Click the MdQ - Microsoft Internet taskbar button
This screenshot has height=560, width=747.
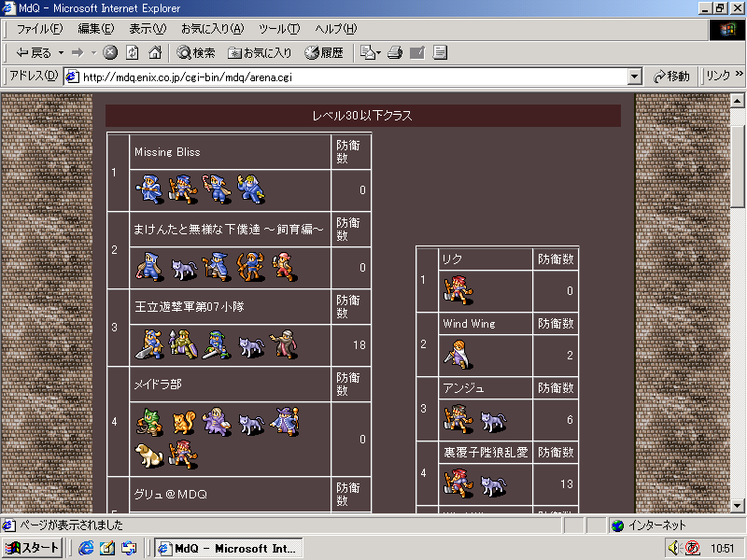229,548
